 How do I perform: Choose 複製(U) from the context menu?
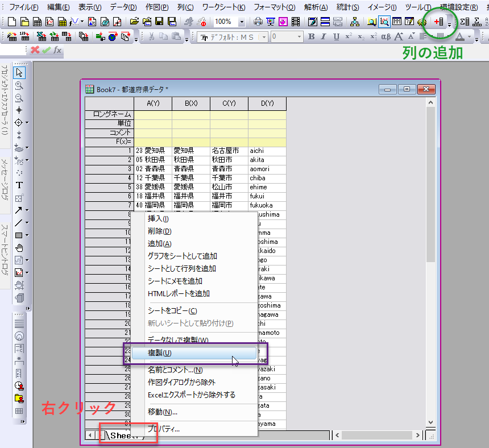(194, 353)
